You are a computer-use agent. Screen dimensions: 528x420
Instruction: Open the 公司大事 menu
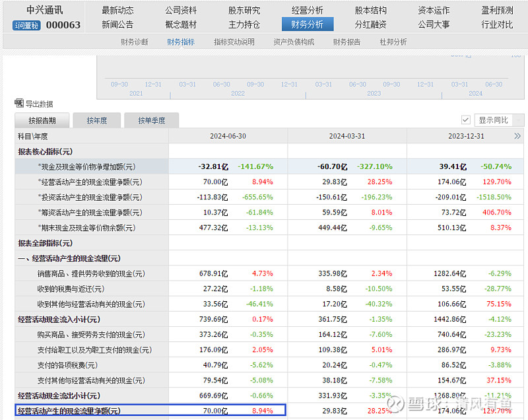[434, 24]
